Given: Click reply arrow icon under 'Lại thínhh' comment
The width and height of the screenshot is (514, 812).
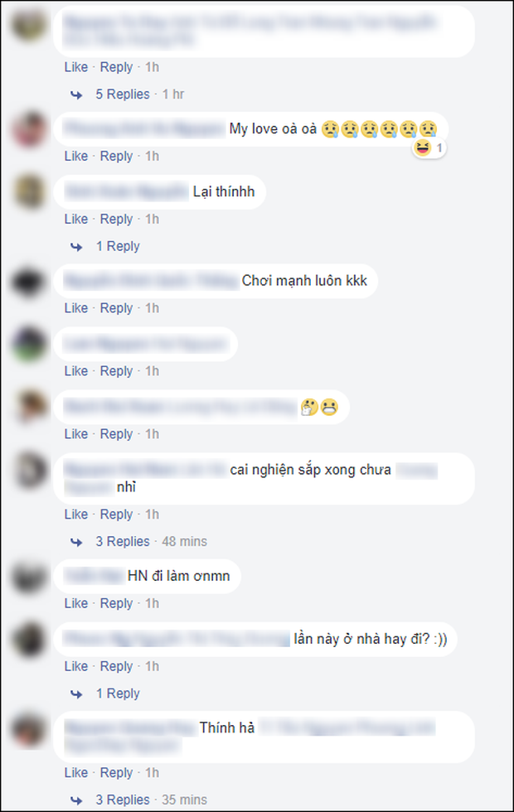Looking at the screenshot, I should (x=76, y=247).
